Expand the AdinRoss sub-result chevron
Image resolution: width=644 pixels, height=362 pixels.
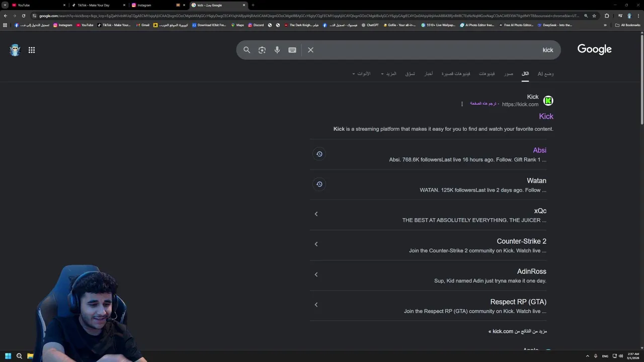pos(316,275)
